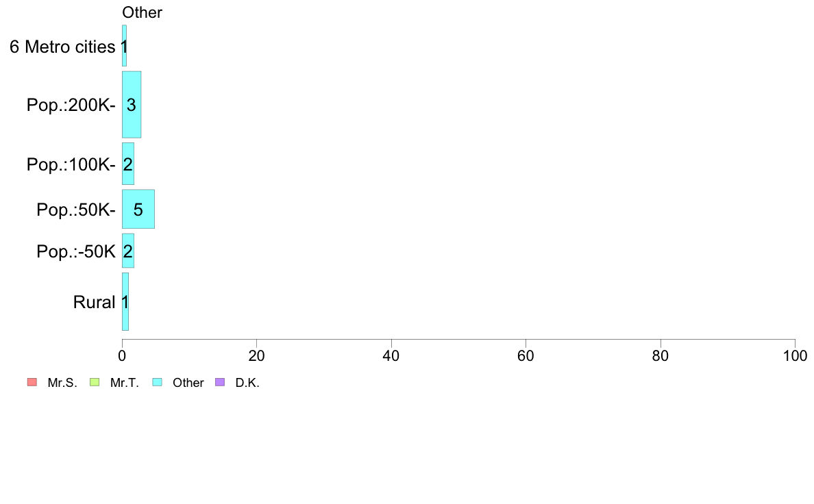Click the 40 axis tick label

[x=391, y=356]
